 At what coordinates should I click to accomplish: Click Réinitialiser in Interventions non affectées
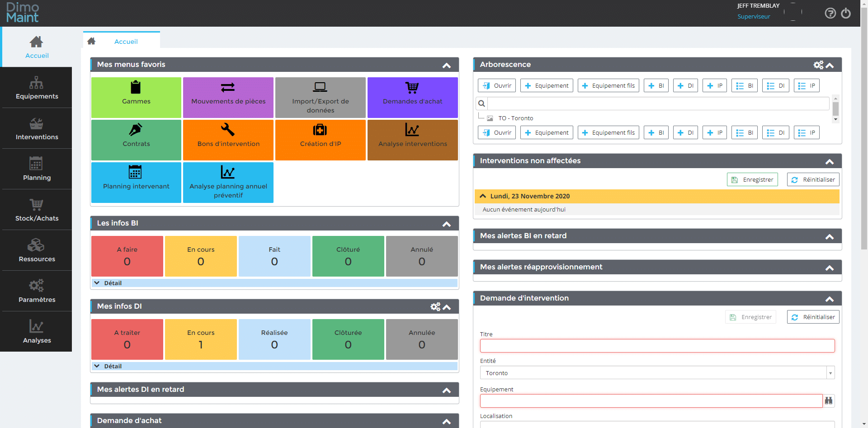click(x=813, y=179)
